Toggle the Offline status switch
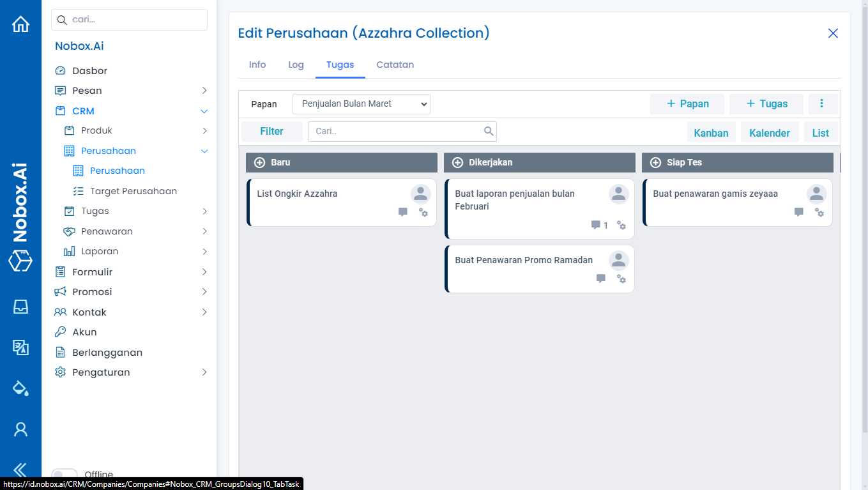This screenshot has height=490, width=868. (64, 475)
